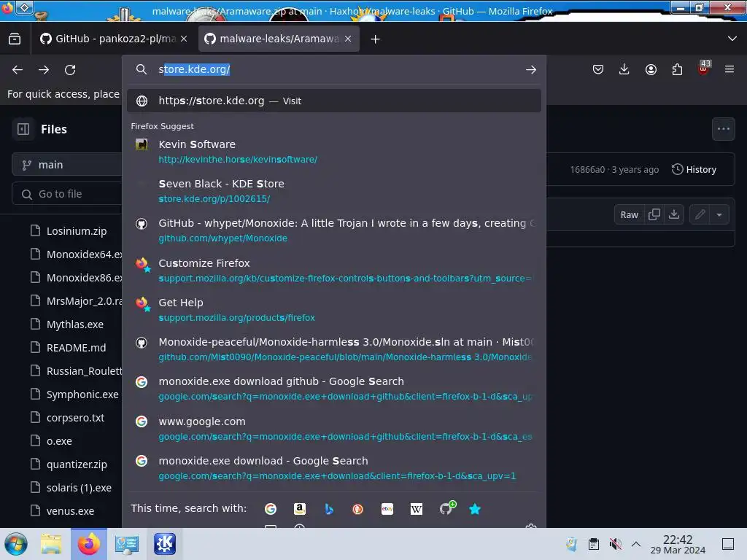This screenshot has height=560, width=747.
Task: Open monoxide.exe download github Google Search
Action: click(334, 389)
